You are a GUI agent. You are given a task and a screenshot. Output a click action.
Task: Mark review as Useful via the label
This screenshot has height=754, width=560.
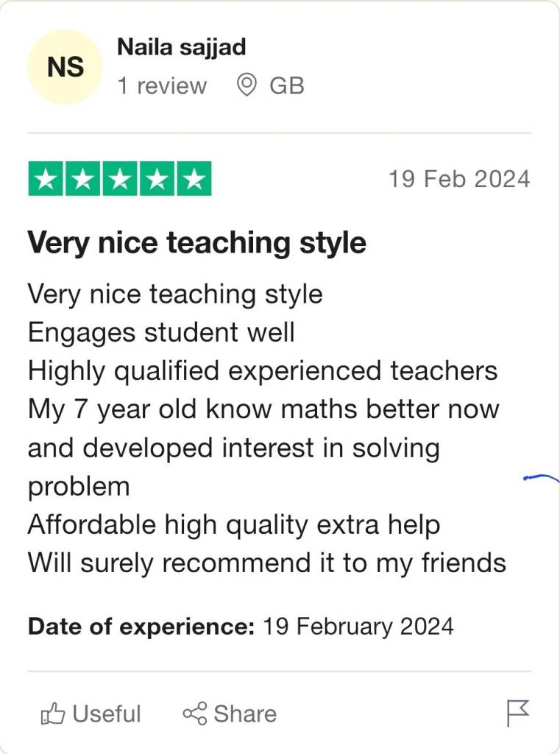(x=107, y=713)
